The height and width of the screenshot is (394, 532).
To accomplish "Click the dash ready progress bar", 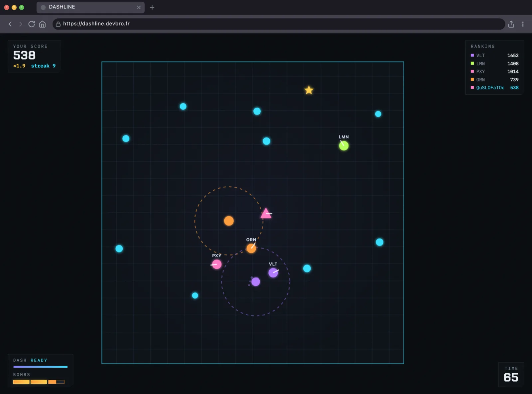I will (x=40, y=367).
